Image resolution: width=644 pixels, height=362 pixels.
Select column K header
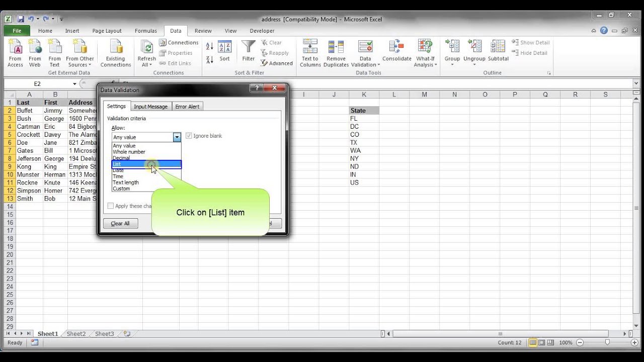364,95
